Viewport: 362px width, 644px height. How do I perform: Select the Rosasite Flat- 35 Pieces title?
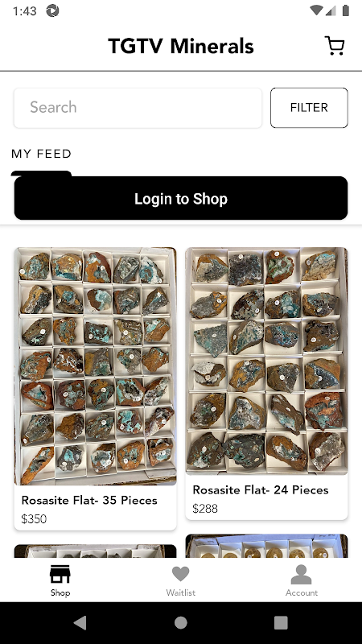[89, 500]
